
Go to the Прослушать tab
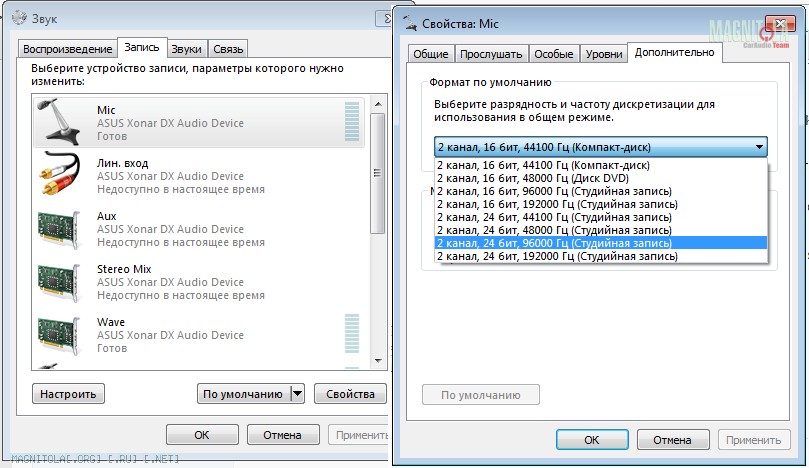[x=491, y=54]
